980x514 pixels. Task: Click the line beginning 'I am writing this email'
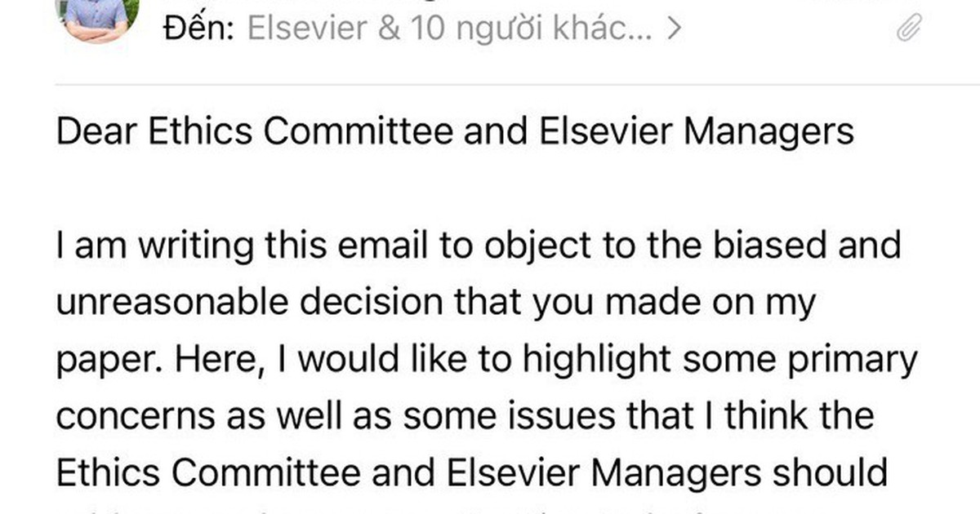tap(479, 245)
